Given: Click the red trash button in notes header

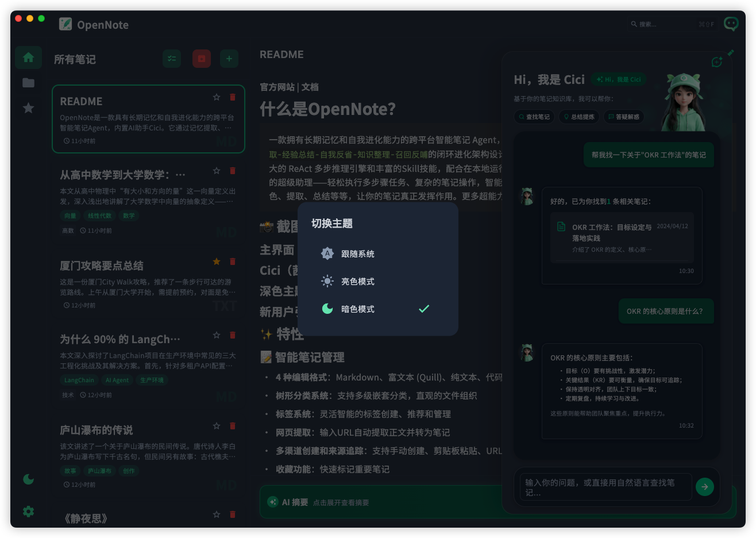Looking at the screenshot, I should 202,59.
